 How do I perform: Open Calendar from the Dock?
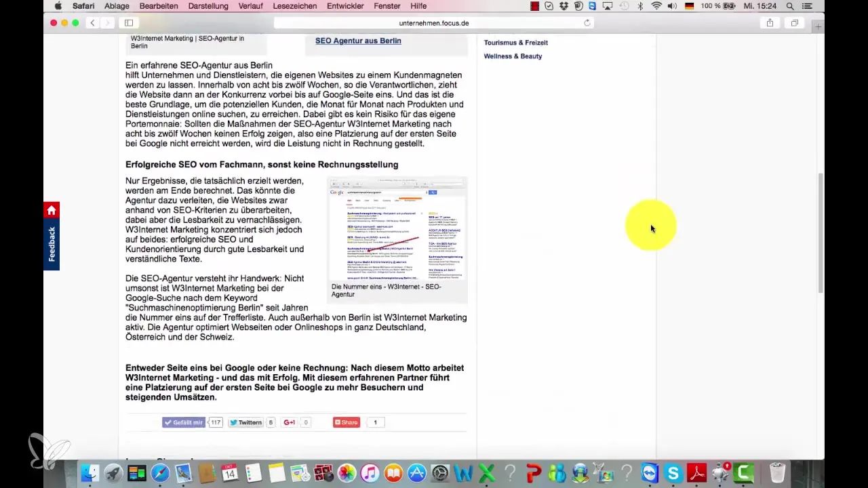point(230,472)
